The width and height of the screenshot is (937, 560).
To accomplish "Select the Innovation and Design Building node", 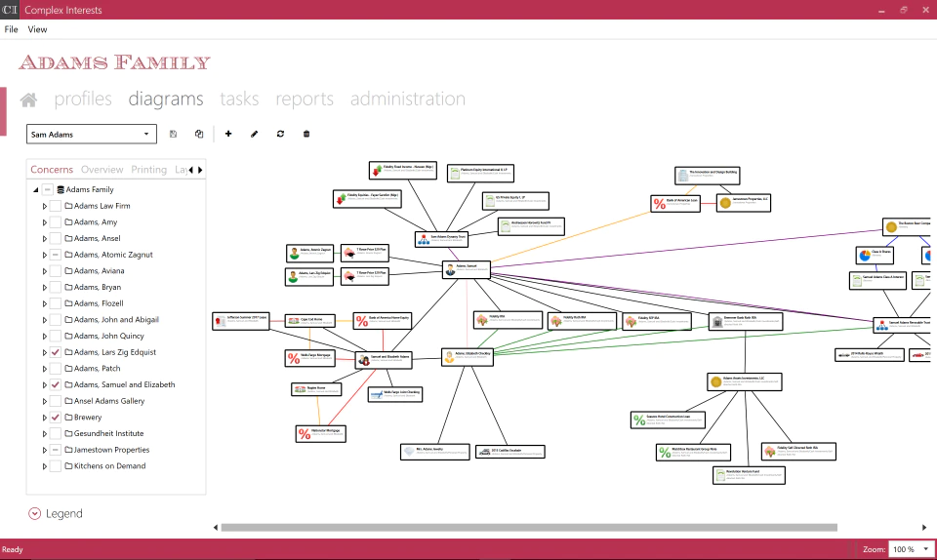I will pyautogui.click(x=708, y=176).
